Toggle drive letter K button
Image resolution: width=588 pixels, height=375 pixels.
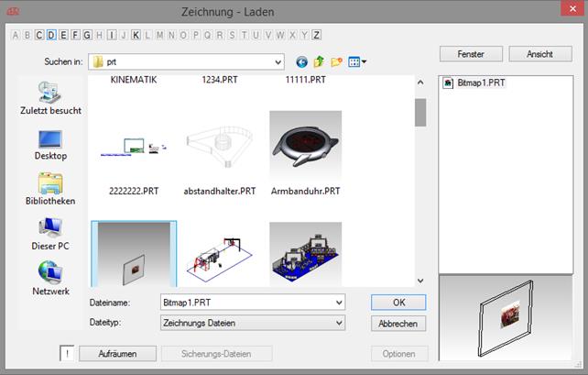pyautogui.click(x=136, y=36)
